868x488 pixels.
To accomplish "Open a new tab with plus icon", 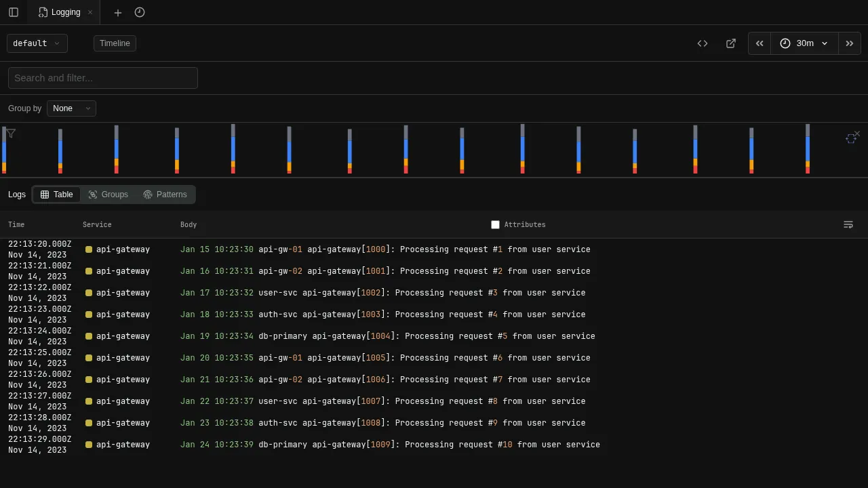I will point(118,12).
